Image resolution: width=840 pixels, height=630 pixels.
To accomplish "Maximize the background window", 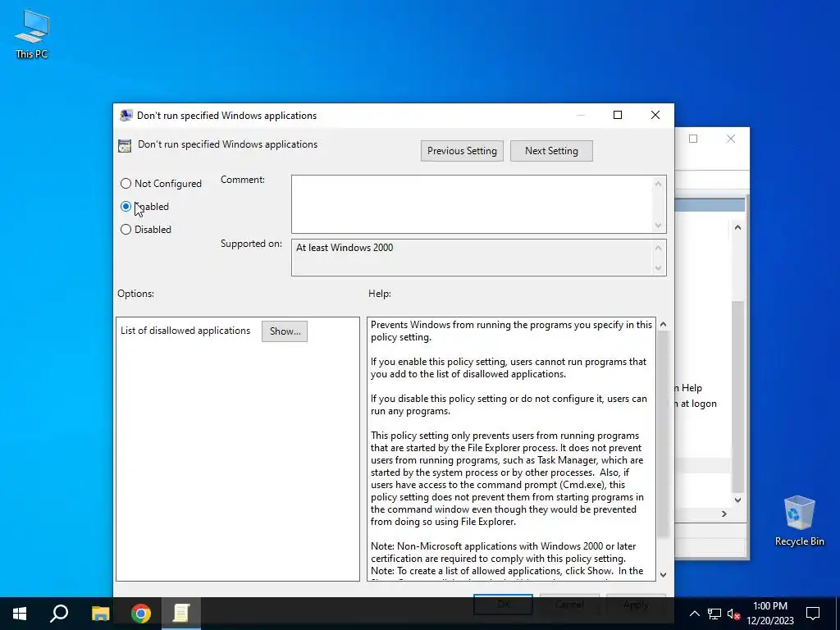I will click(x=693, y=139).
